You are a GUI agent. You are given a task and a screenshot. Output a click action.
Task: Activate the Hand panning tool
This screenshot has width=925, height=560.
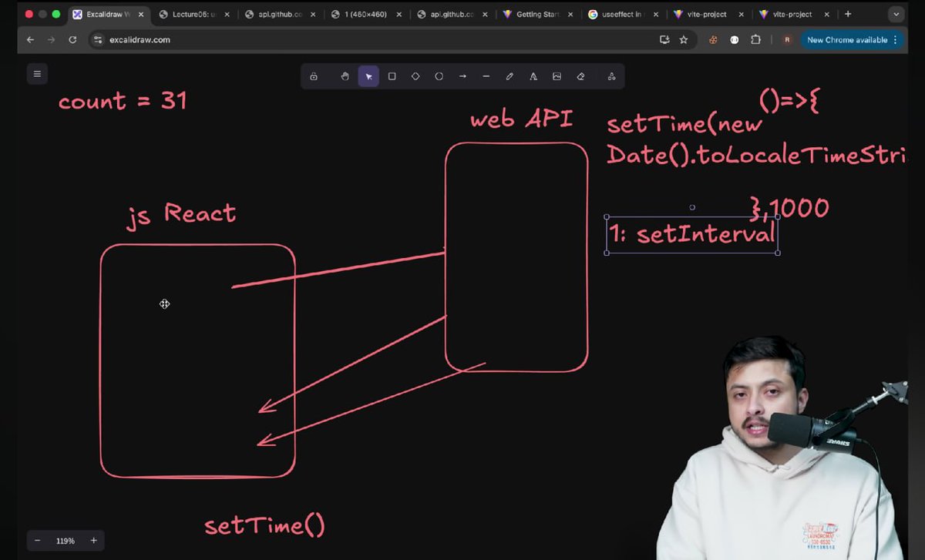[345, 76]
